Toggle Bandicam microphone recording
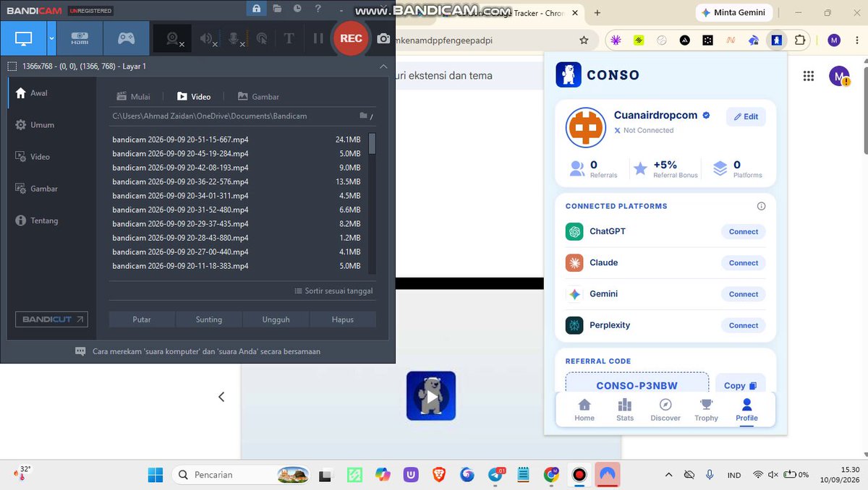Viewport: 868px width, 490px height. 235,39
